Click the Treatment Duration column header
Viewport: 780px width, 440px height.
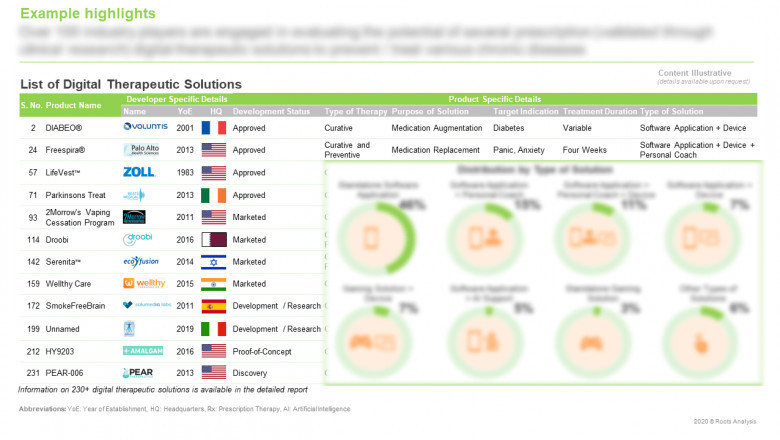(x=599, y=111)
